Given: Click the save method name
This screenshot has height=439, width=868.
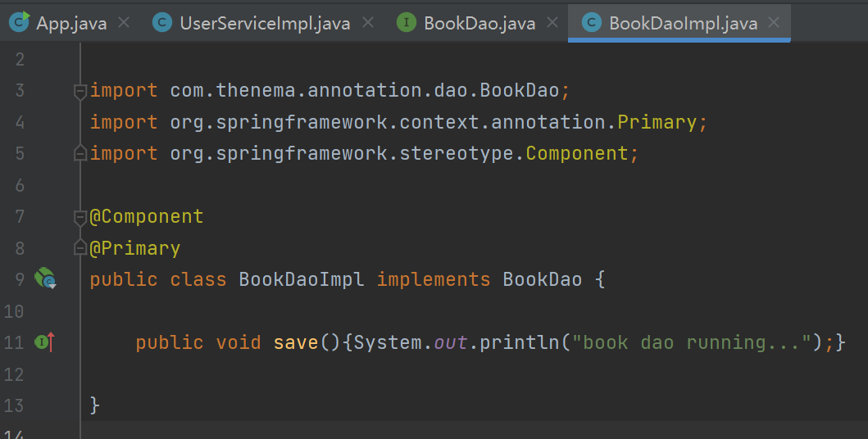Looking at the screenshot, I should (x=296, y=342).
